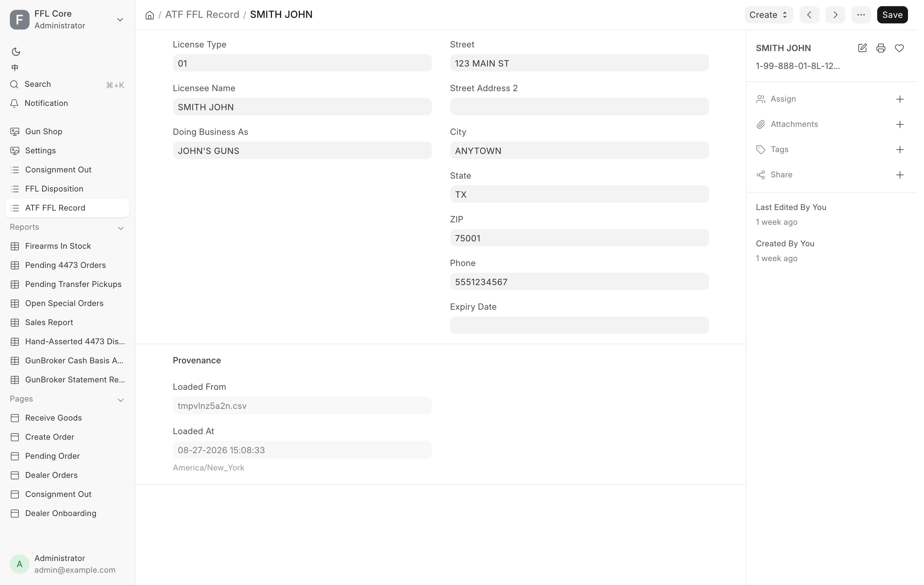Image resolution: width=924 pixels, height=585 pixels.
Task: Add a tag with Tags plus
Action: tap(899, 150)
